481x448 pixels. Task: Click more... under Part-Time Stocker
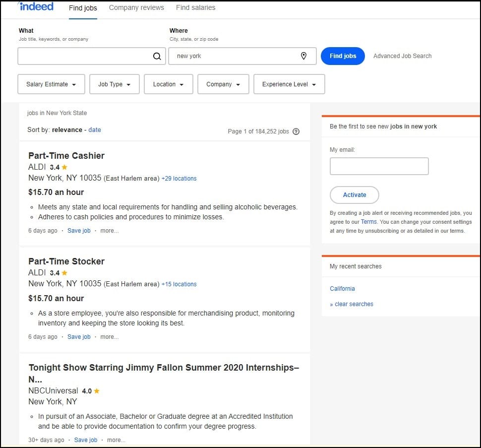click(x=109, y=336)
